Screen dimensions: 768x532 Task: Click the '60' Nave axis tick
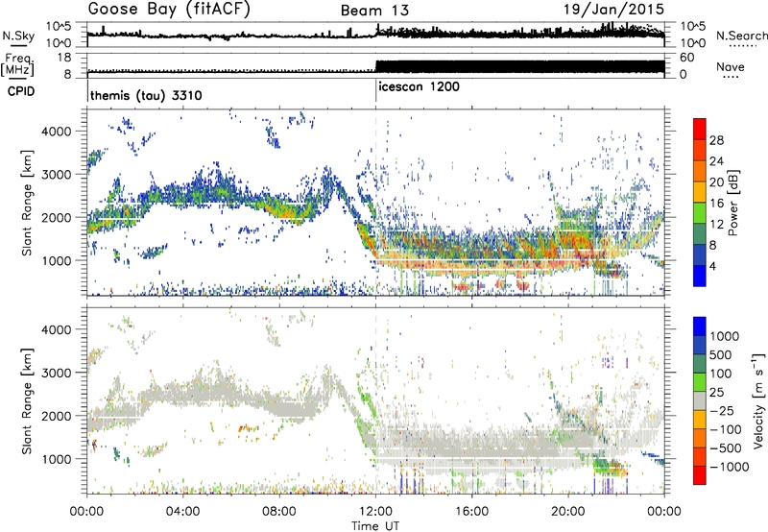click(x=687, y=58)
